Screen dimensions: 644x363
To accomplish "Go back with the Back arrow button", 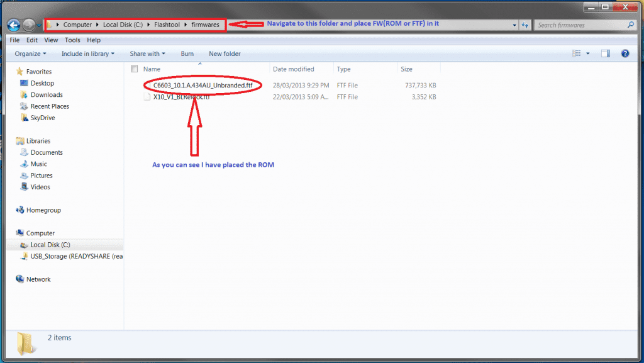I will 14,25.
